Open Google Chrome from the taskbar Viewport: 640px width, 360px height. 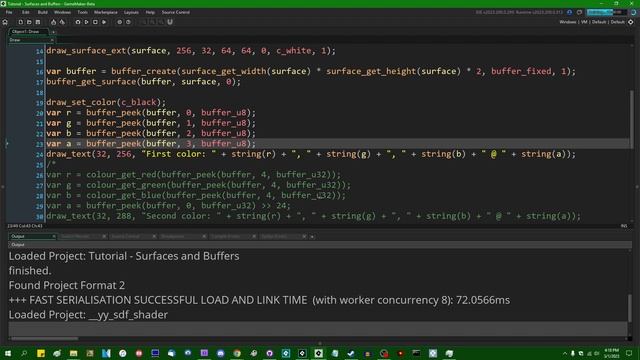coord(237,353)
